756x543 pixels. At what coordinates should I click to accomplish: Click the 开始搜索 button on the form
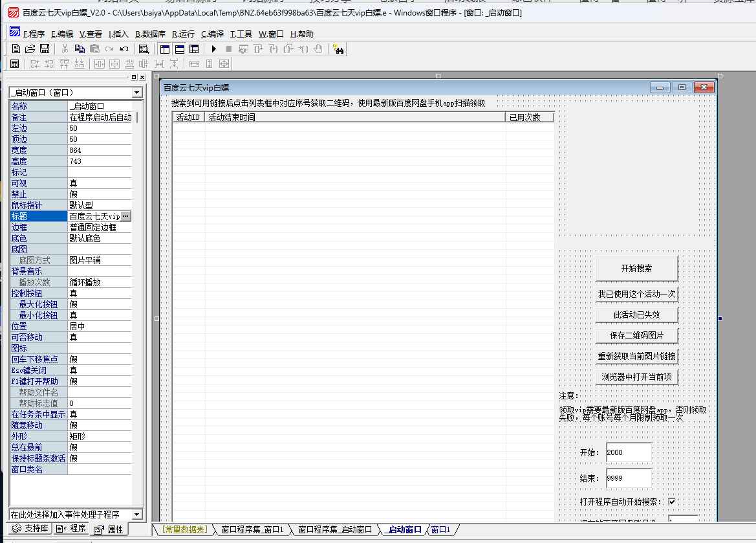[636, 267]
